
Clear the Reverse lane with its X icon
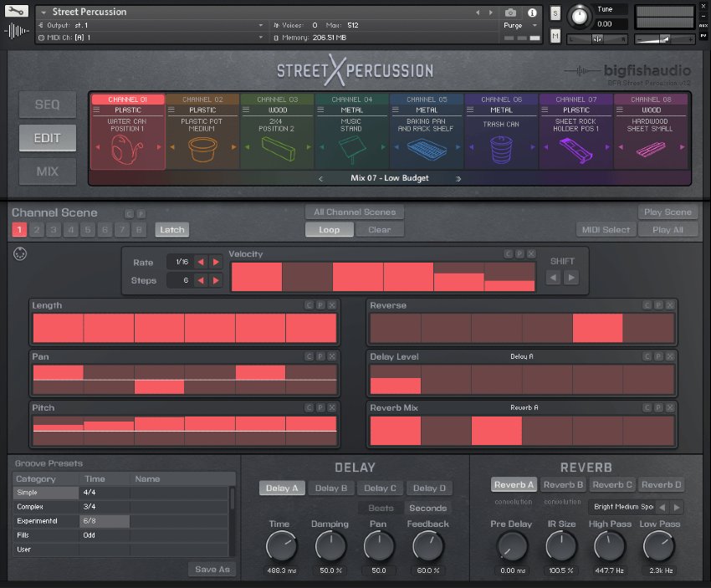point(669,305)
